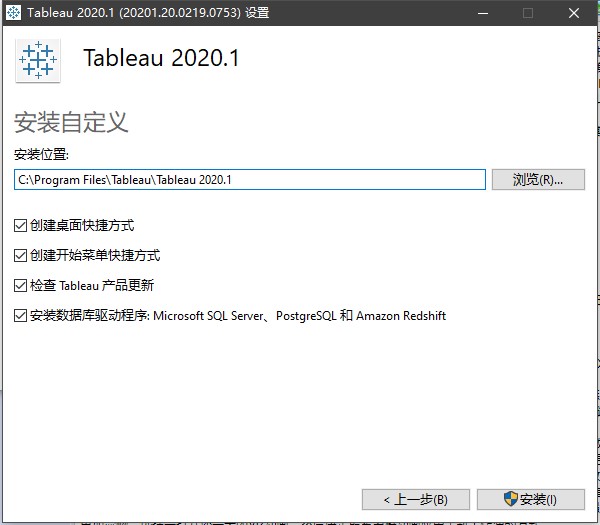Close the Tableau setup window
This screenshot has height=525, width=600.
pyautogui.click(x=574, y=13)
